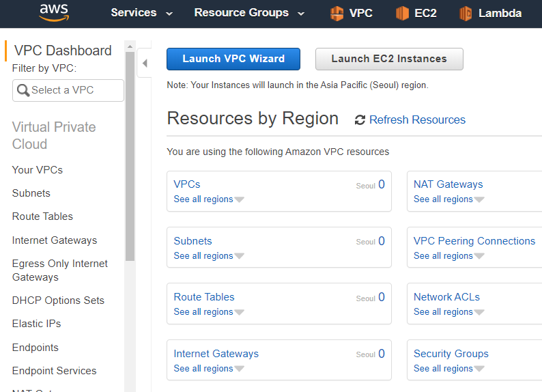The height and width of the screenshot is (392, 542).
Task: Click the AWS logo home icon
Action: coord(54,13)
